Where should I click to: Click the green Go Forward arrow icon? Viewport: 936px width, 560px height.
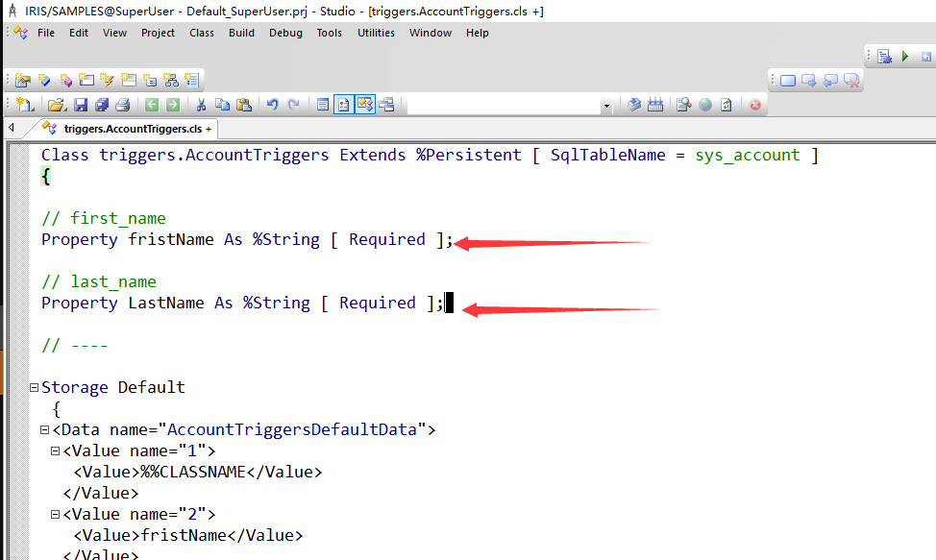pyautogui.click(x=173, y=105)
